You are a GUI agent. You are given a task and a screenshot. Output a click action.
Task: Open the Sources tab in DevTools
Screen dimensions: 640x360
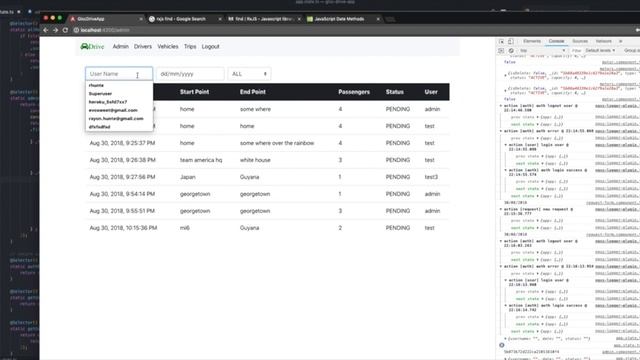point(580,41)
